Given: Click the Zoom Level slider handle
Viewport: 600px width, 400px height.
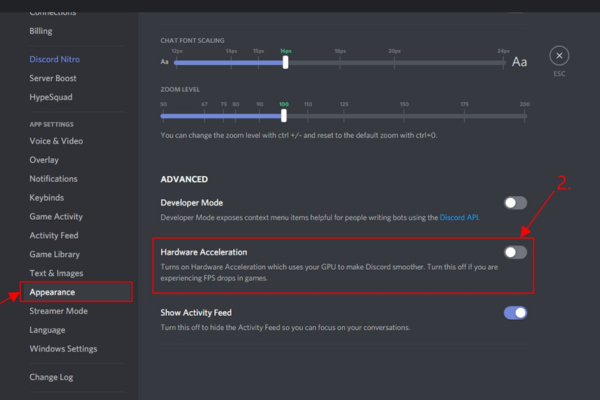Looking at the screenshot, I should click(x=284, y=116).
